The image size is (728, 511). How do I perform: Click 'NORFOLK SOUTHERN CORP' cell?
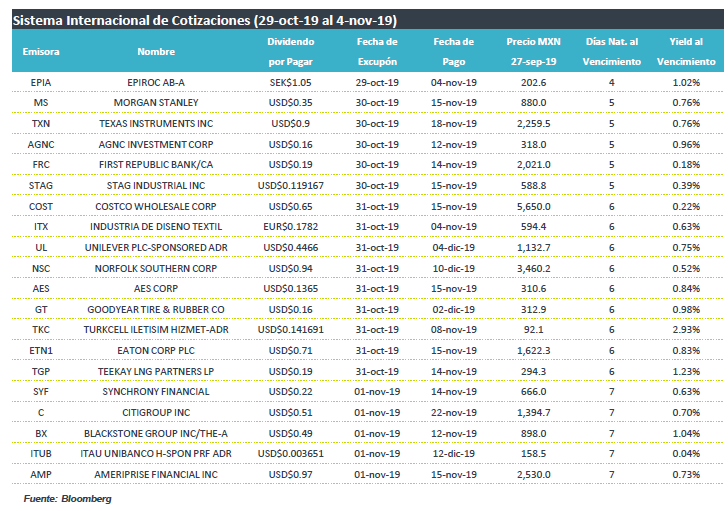pos(156,268)
